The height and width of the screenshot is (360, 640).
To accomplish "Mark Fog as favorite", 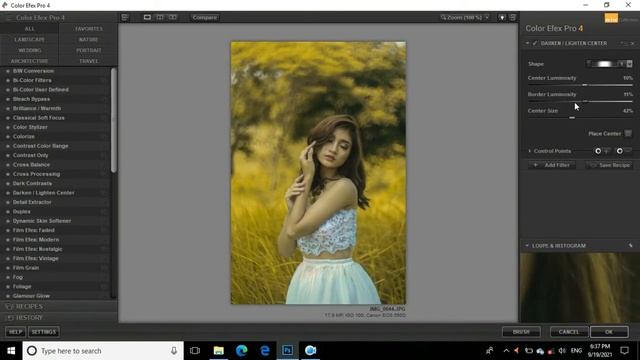I will 7,278.
